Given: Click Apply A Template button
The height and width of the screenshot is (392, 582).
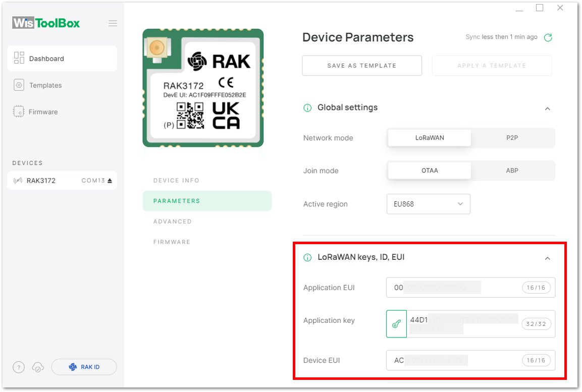Looking at the screenshot, I should tap(492, 66).
